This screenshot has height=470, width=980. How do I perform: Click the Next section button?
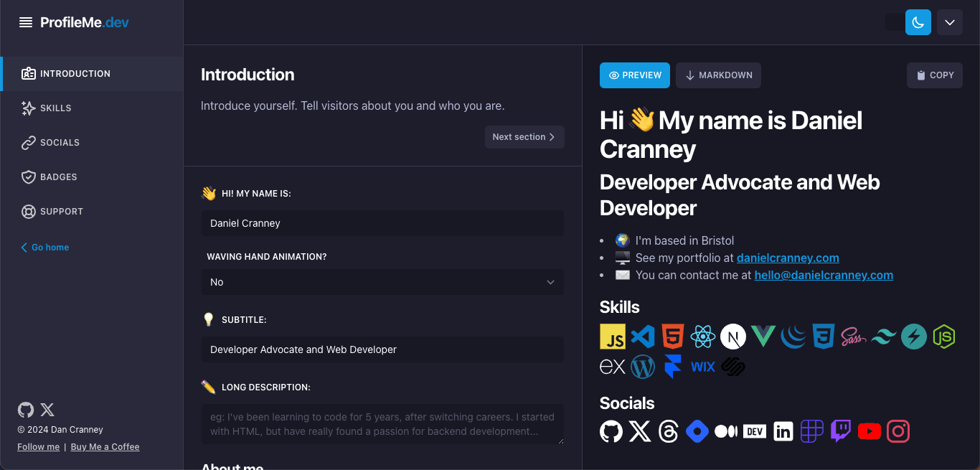[x=524, y=136]
